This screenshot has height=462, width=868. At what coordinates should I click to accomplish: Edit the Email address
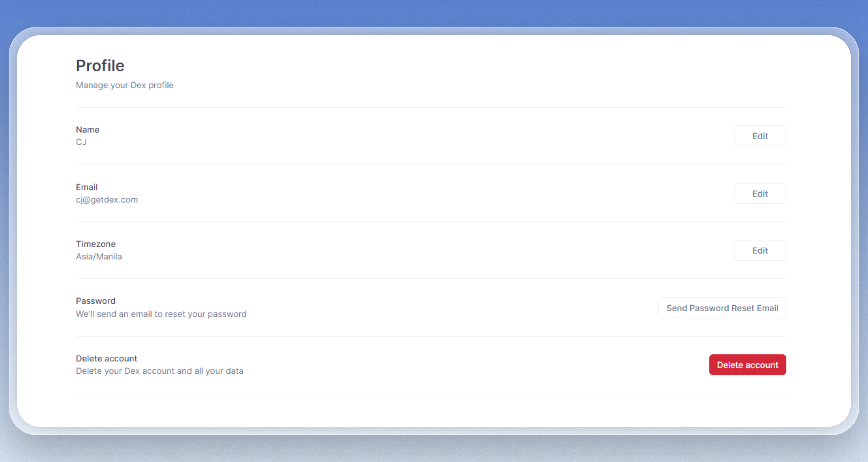coord(759,193)
